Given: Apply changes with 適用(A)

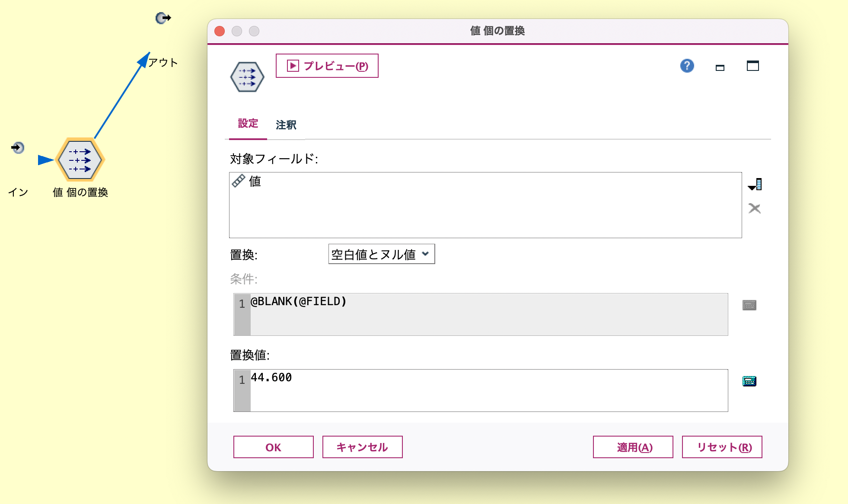Looking at the screenshot, I should [x=633, y=447].
